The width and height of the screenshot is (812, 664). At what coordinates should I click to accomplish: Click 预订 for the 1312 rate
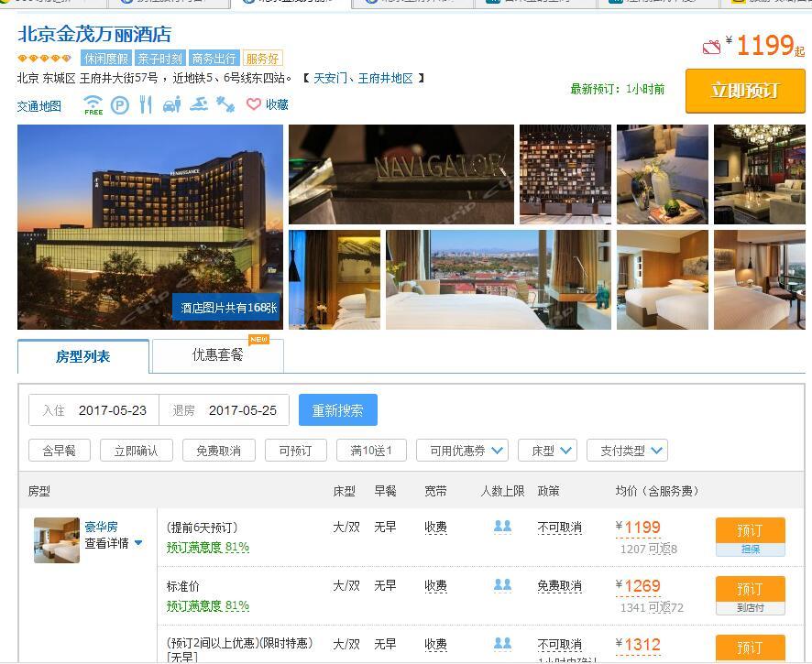tap(751, 647)
